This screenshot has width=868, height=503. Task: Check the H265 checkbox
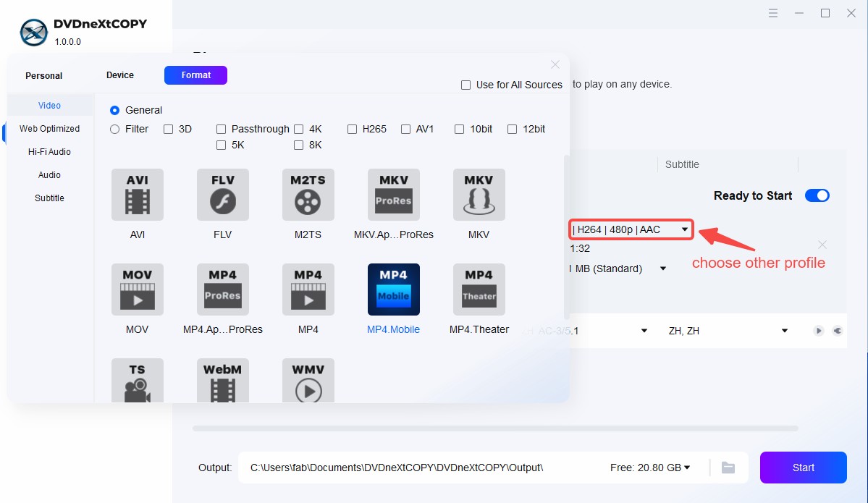[x=352, y=129]
